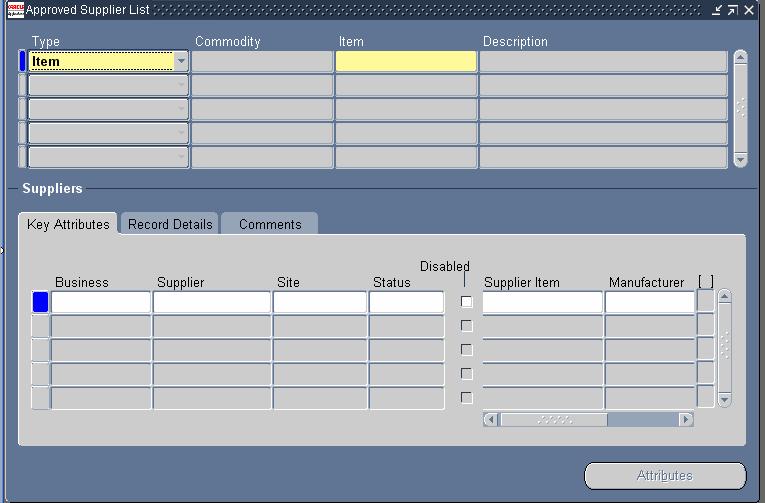Image resolution: width=765 pixels, height=503 pixels.
Task: Switch to the Record Details tab
Action: 170,224
